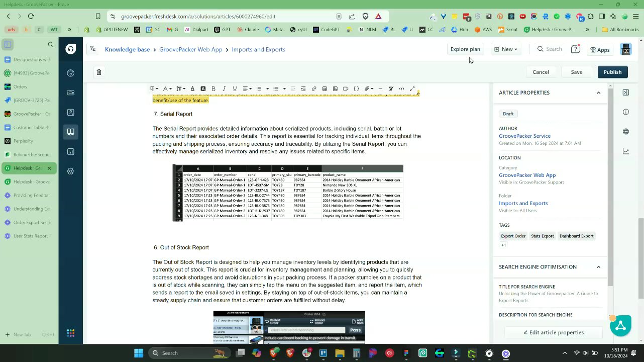Open Imports and Exports folder link

pos(523,203)
